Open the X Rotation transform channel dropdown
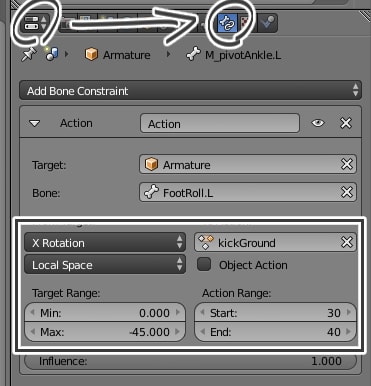 point(105,242)
